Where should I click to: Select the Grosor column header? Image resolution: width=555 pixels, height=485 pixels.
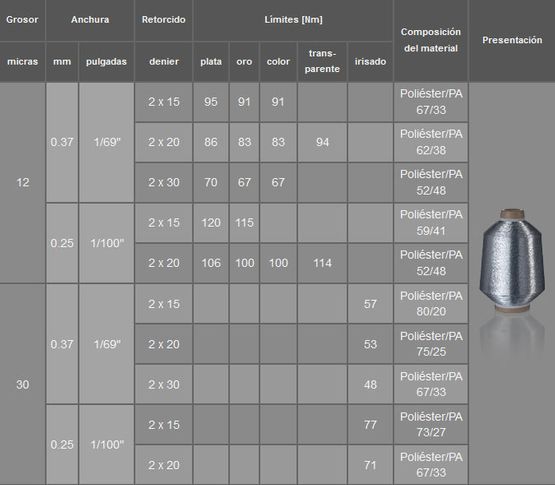coord(22,20)
